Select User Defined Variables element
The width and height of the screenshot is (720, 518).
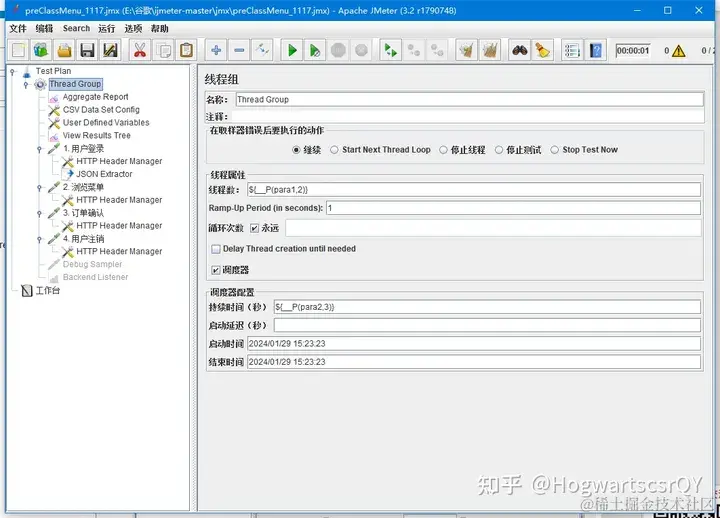pos(106,123)
